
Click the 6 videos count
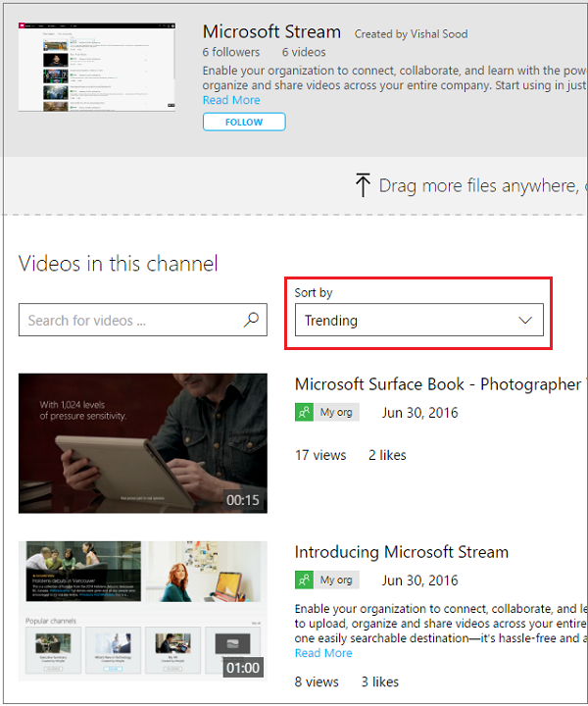[x=304, y=52]
